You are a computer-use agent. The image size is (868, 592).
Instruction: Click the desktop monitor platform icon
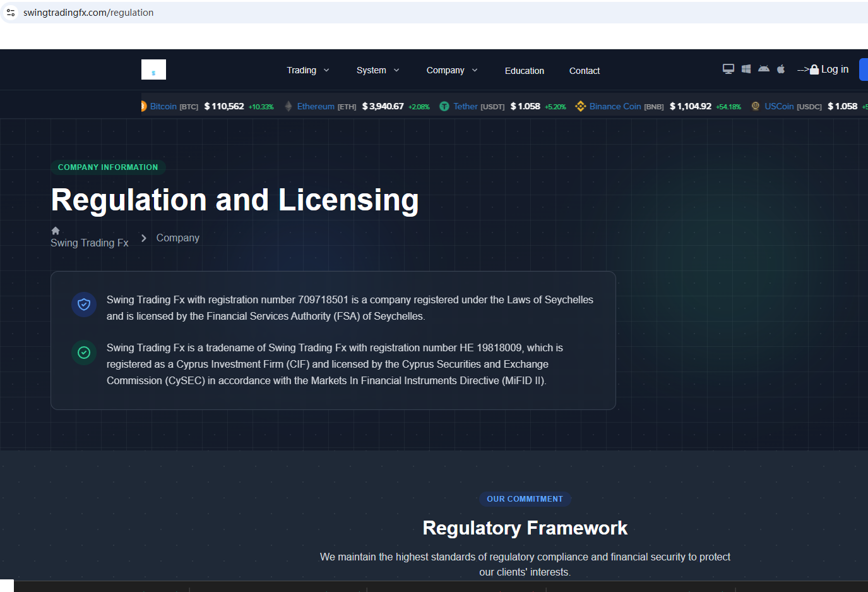tap(728, 69)
